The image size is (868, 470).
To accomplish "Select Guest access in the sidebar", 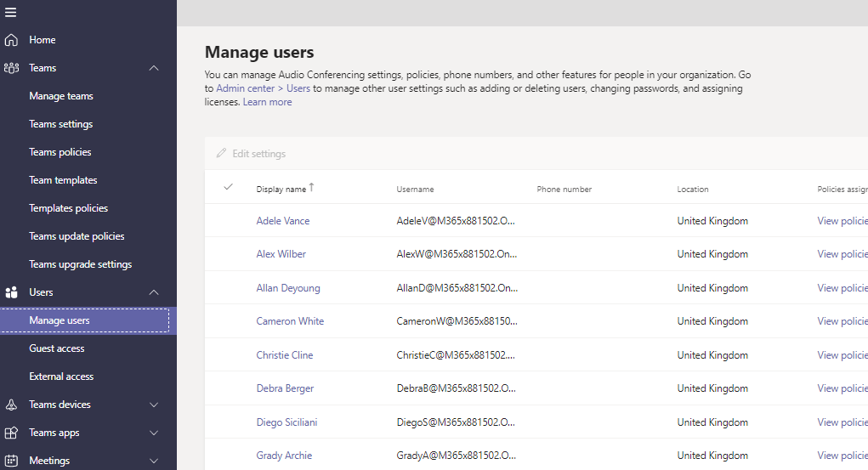I will 57,348.
